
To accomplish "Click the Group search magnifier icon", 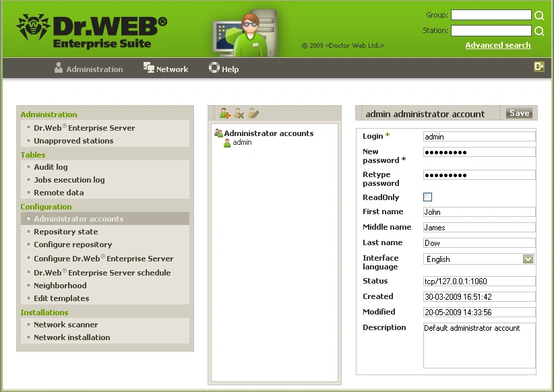I will tap(539, 15).
